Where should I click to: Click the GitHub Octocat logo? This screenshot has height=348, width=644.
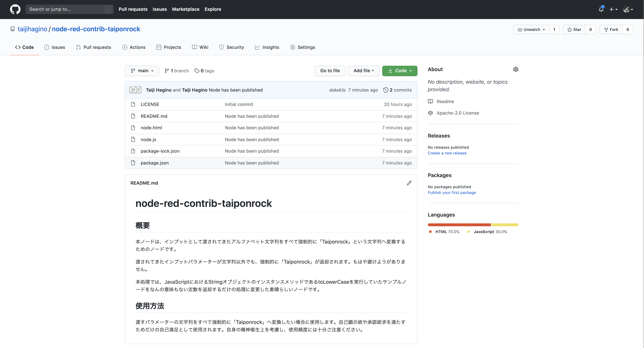(x=15, y=9)
